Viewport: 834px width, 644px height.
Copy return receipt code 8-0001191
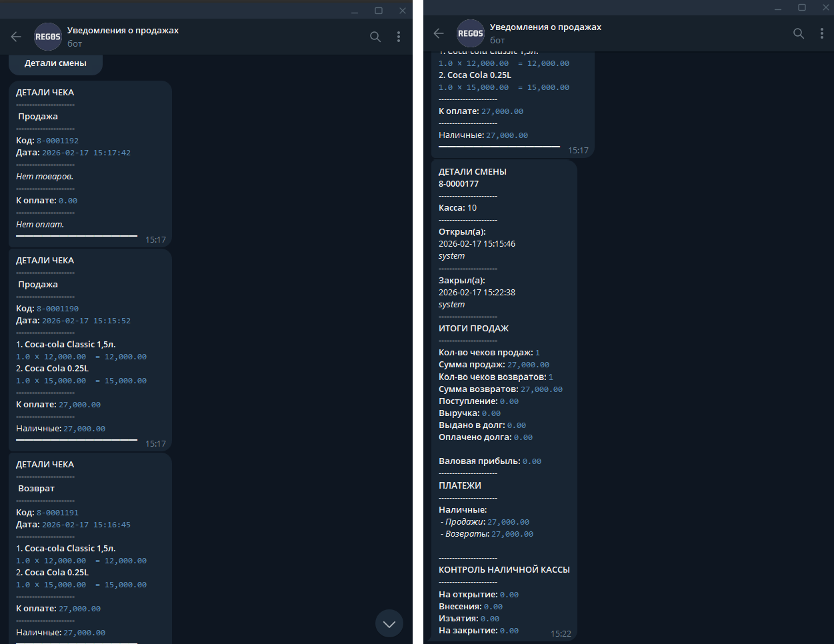point(57,513)
